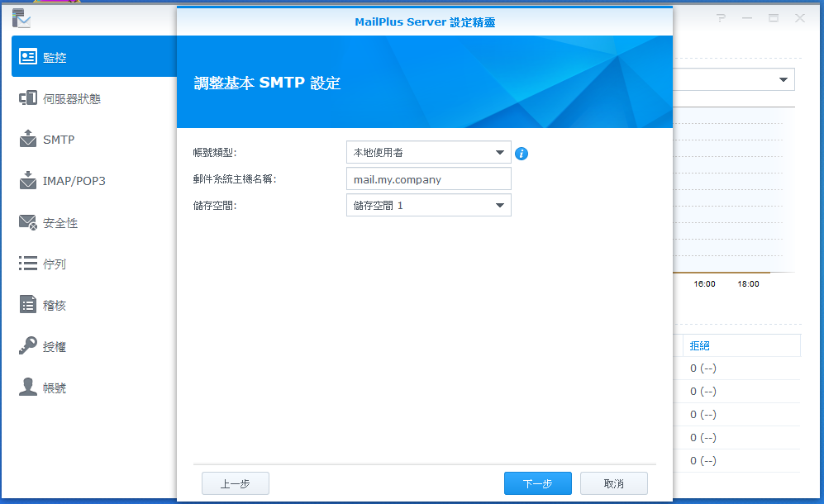Open the 帳號 section

click(x=94, y=388)
